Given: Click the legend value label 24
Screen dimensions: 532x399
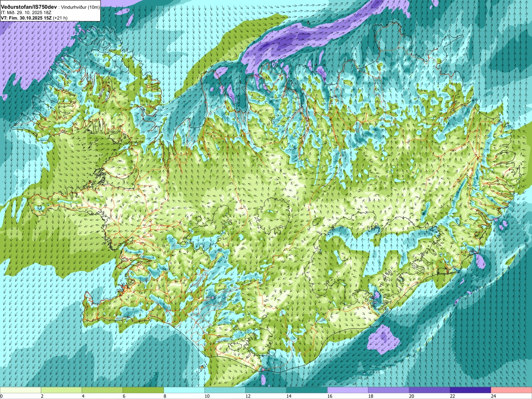Looking at the screenshot, I should pos(493,397).
